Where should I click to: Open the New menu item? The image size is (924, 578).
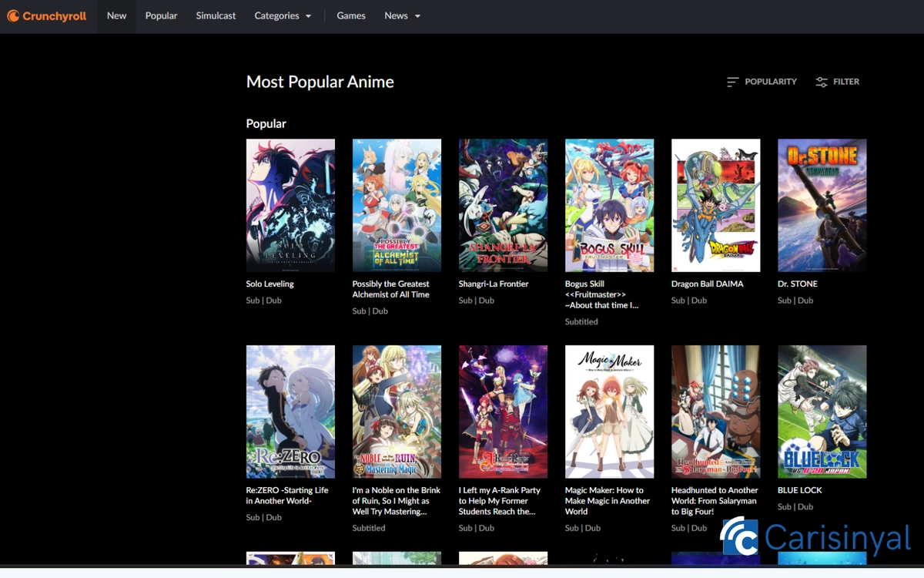116,15
